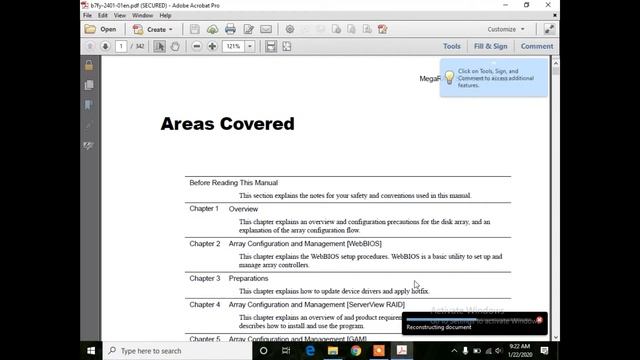Open the Tools pane
This screenshot has height=360, width=640.
452,46
